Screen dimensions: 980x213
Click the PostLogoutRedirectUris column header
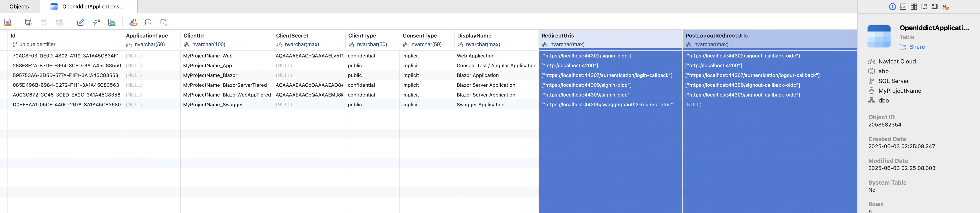tap(716, 36)
